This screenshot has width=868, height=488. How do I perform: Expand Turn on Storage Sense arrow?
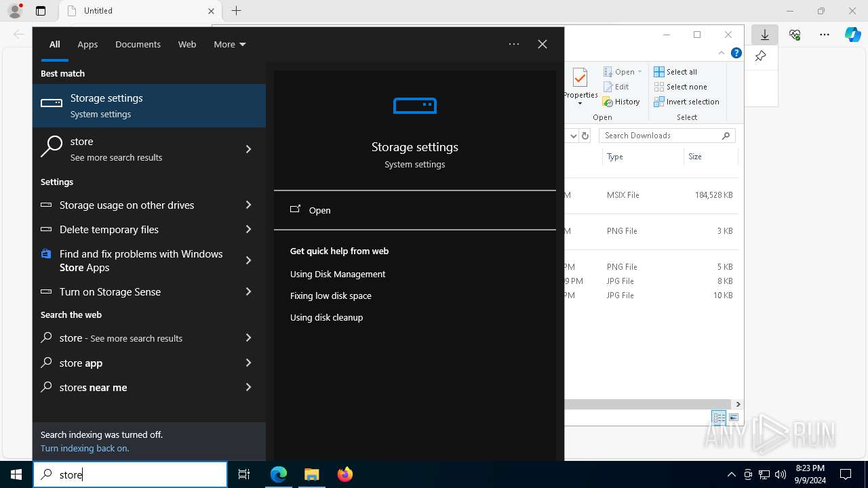[x=248, y=291]
